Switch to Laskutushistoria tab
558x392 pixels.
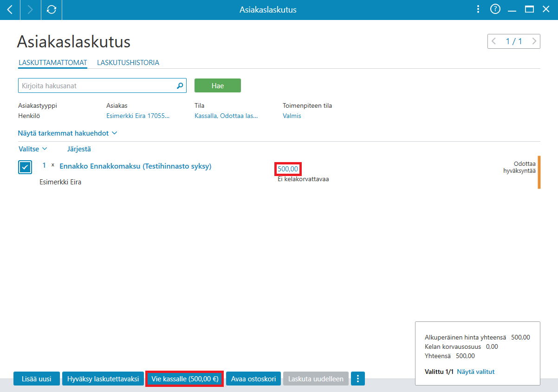point(128,62)
